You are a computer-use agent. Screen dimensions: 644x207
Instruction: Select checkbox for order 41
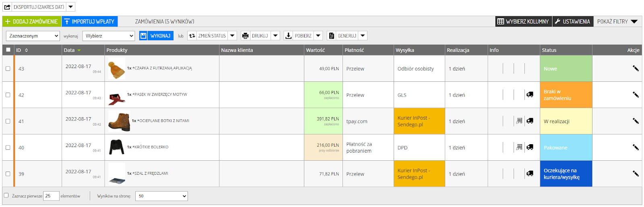8,121
